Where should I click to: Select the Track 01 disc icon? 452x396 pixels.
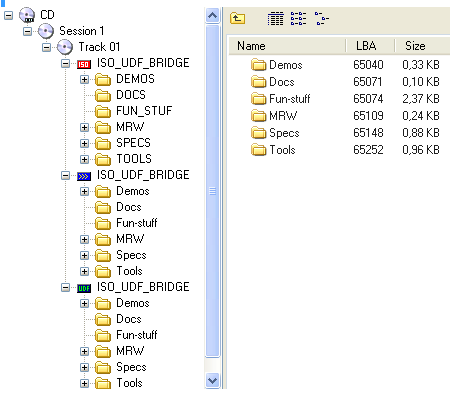pos(65,47)
